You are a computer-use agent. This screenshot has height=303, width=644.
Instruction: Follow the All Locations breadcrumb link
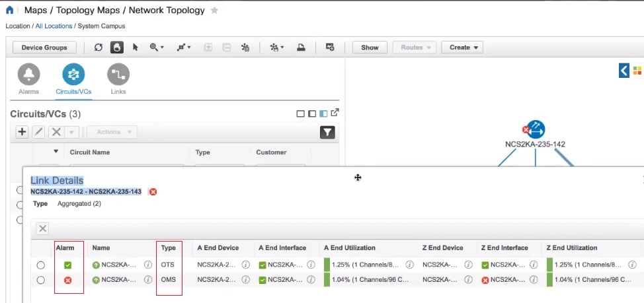pos(54,26)
